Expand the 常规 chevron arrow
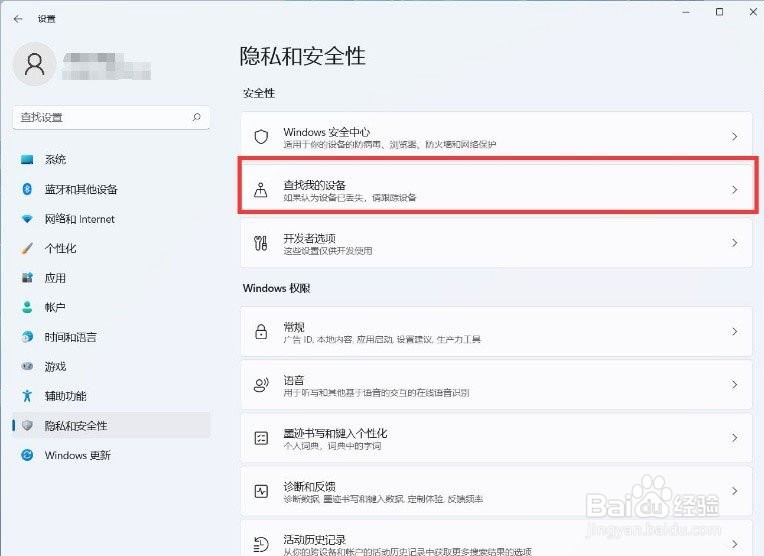764x556 pixels. click(734, 331)
